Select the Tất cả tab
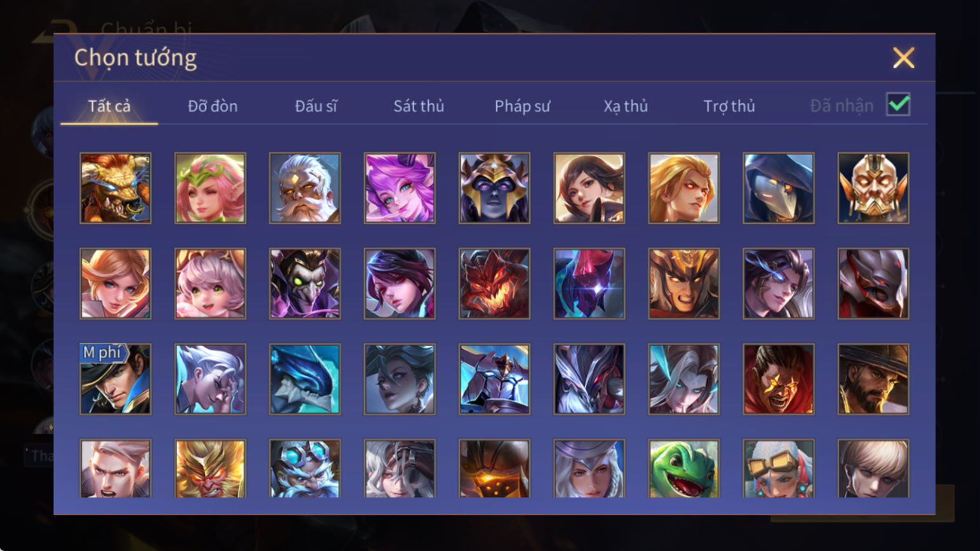 click(x=109, y=106)
